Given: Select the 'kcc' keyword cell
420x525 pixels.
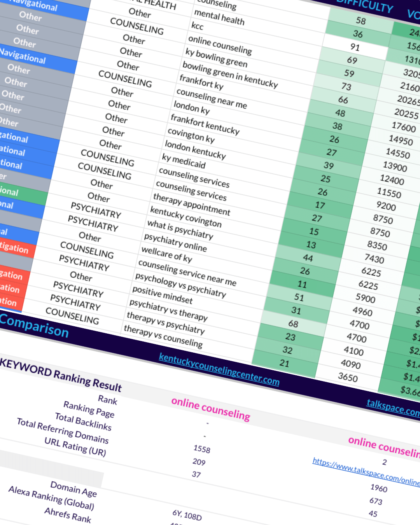Looking at the screenshot, I should (197, 26).
